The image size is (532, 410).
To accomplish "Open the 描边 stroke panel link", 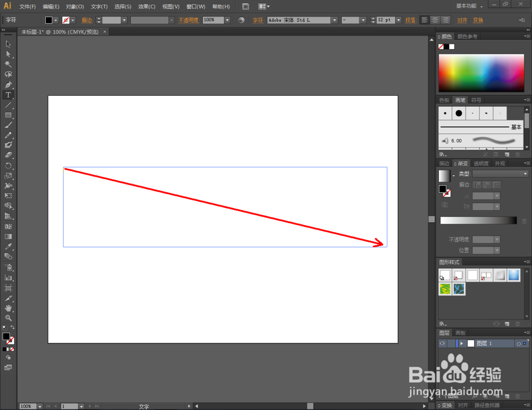I will (x=87, y=20).
